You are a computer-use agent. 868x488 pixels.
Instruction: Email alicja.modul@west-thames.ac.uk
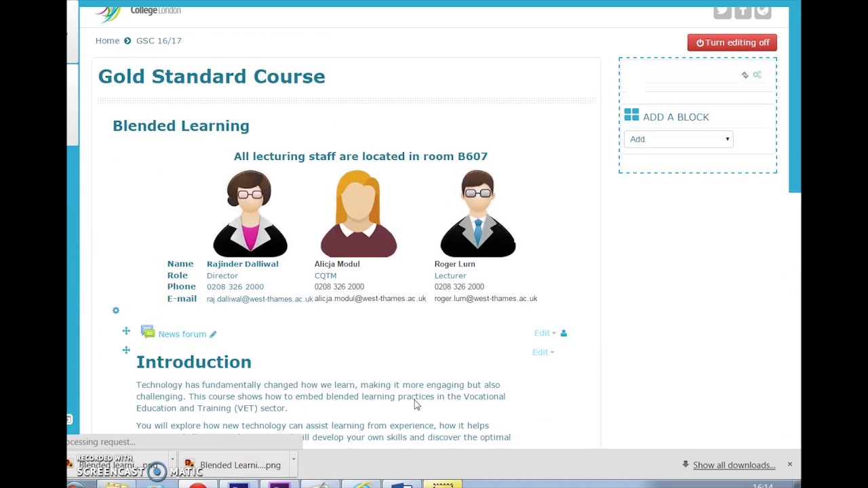[370, 298]
